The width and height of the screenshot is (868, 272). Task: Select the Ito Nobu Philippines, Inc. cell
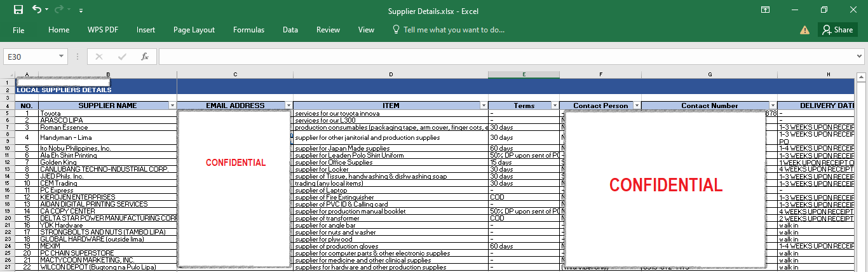point(107,148)
